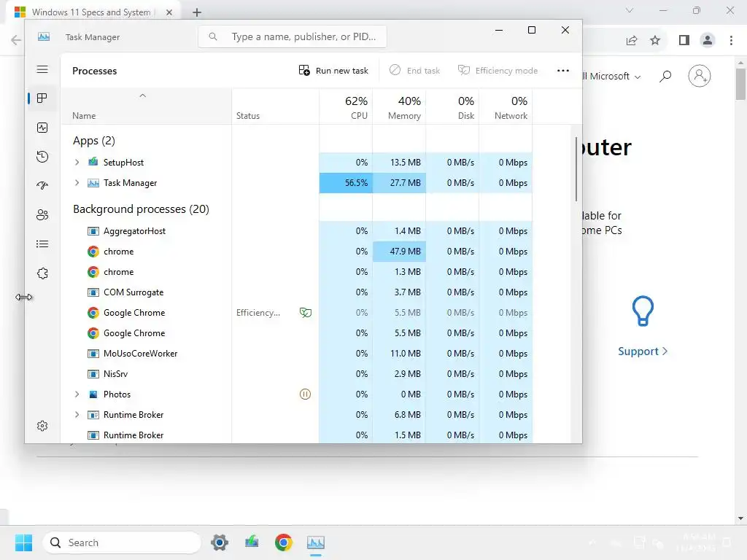Viewport: 747px width, 560px height.
Task: Open a new Chrome tab
Action: pyautogui.click(x=197, y=12)
